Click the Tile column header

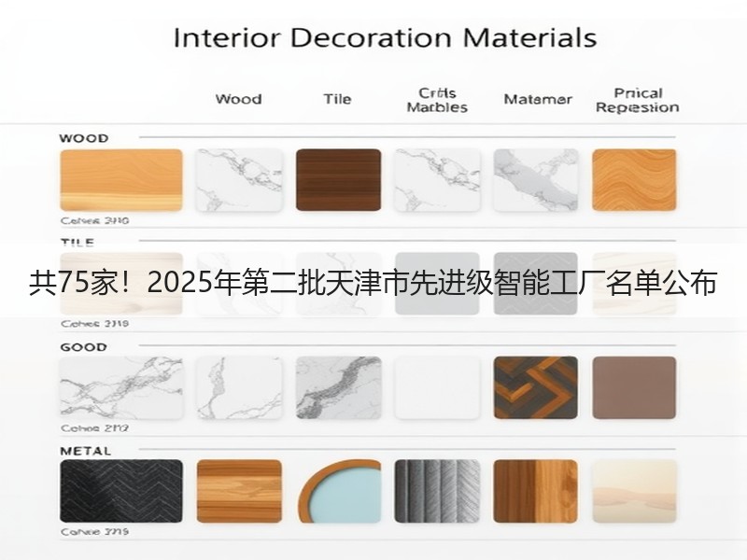[x=337, y=99]
